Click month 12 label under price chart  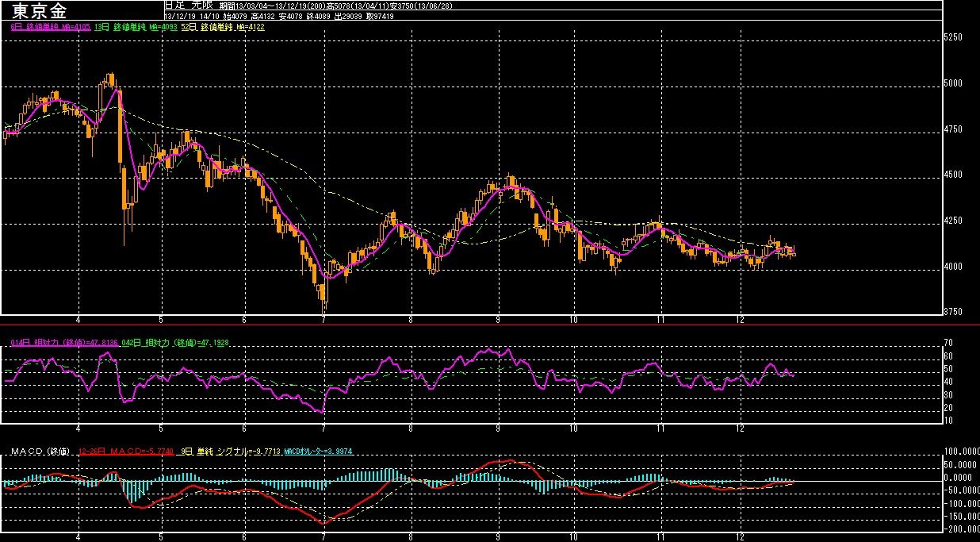tap(741, 320)
